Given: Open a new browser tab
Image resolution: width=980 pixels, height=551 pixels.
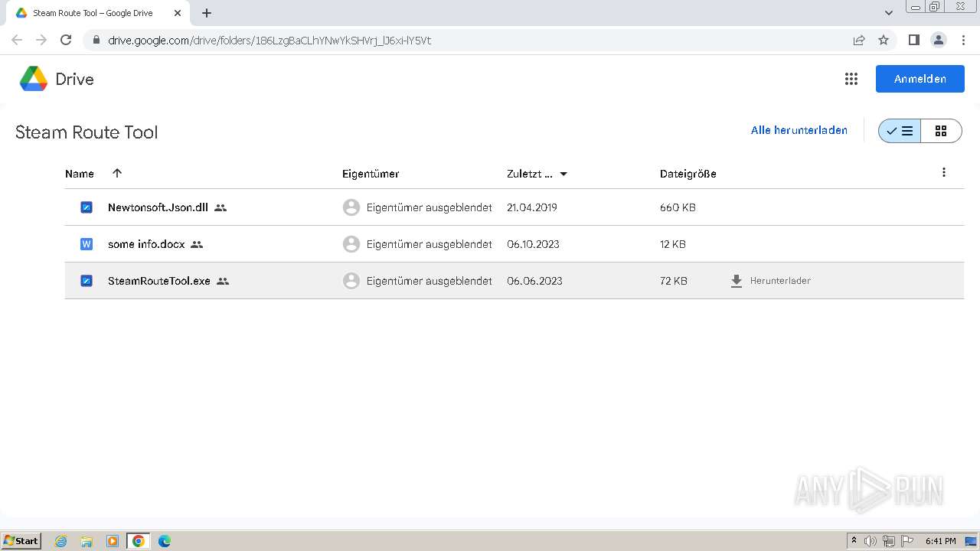Looking at the screenshot, I should coord(207,13).
